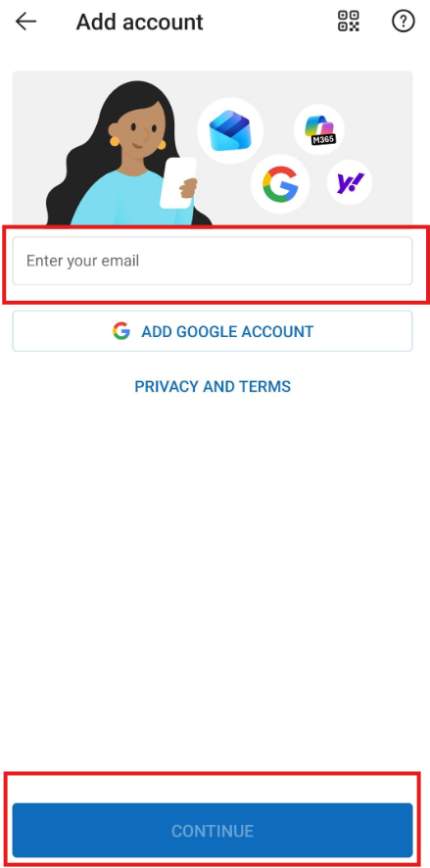Click blank area below Privacy and Terms
This screenshot has height=868, width=430.
213,581
